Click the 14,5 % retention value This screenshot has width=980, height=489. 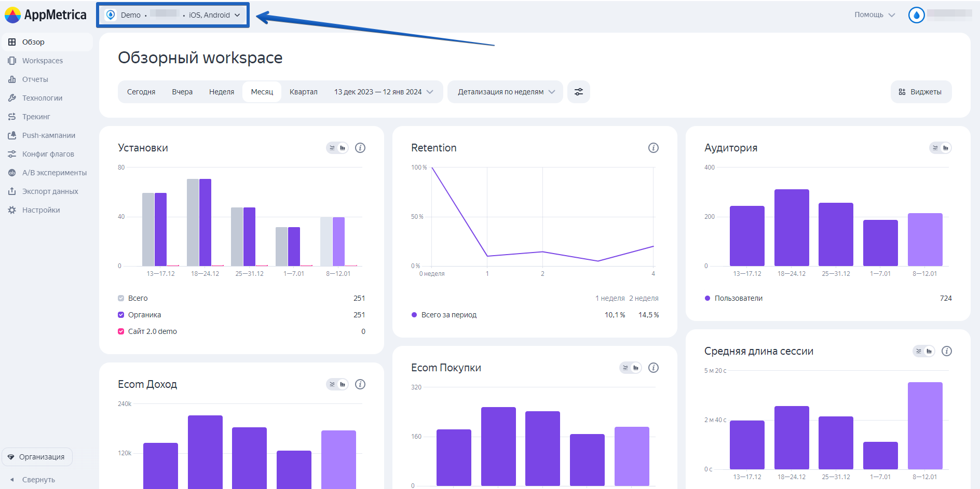[x=648, y=315]
